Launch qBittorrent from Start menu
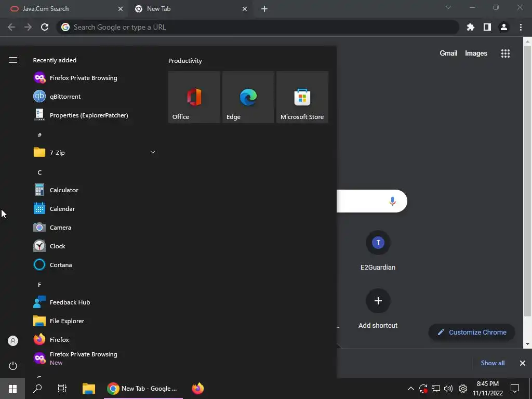Viewport: 532px width, 399px height. click(x=95, y=96)
